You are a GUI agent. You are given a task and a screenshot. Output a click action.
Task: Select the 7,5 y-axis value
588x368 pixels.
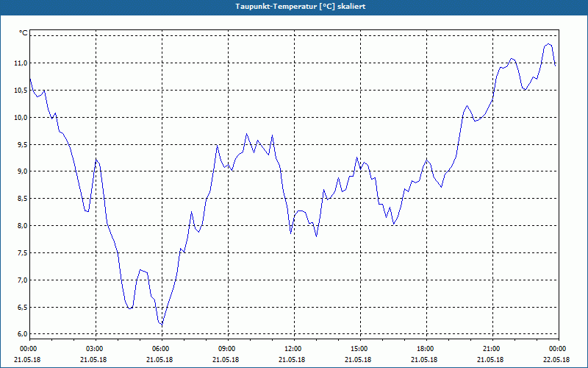click(22, 253)
